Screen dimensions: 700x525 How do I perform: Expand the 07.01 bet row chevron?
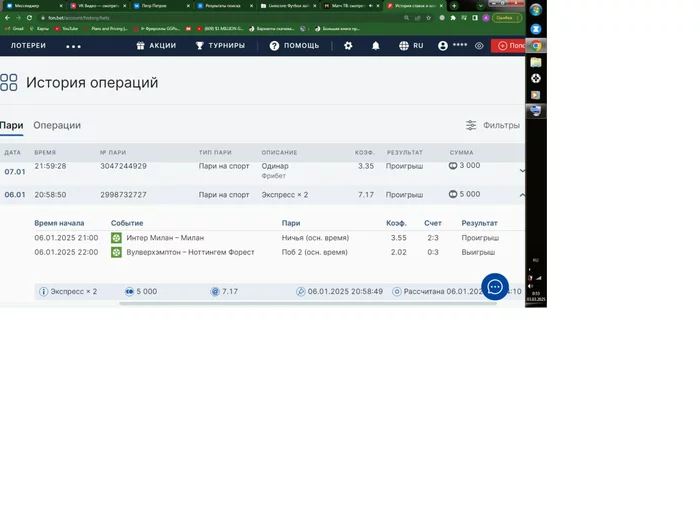point(522,171)
